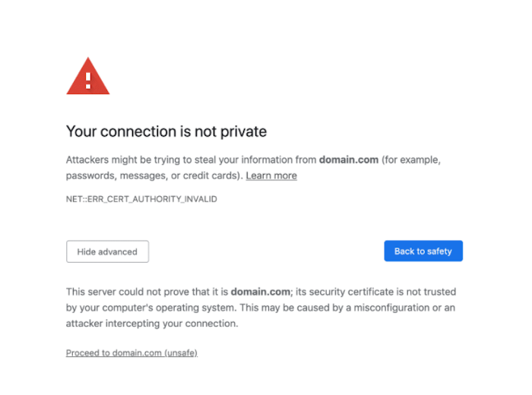Collapse details using "Hide advanced" button

tap(107, 251)
